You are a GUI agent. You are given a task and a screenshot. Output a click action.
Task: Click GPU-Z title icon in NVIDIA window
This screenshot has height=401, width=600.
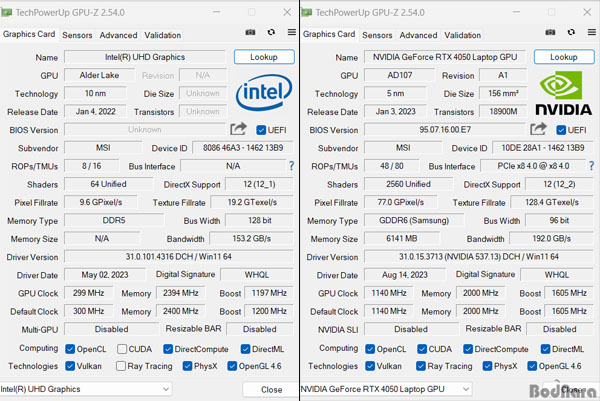point(307,12)
